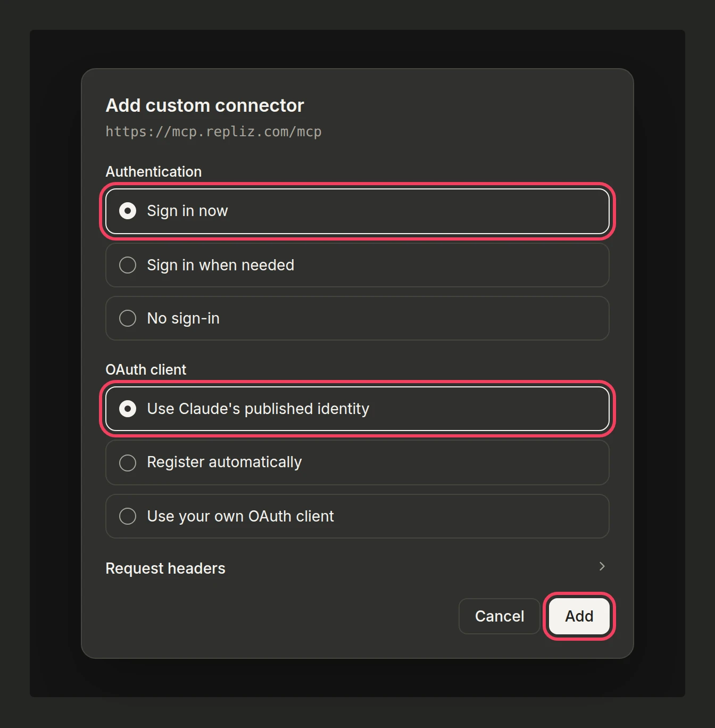Choose the 'Sign in when needed' radio circle

(128, 265)
